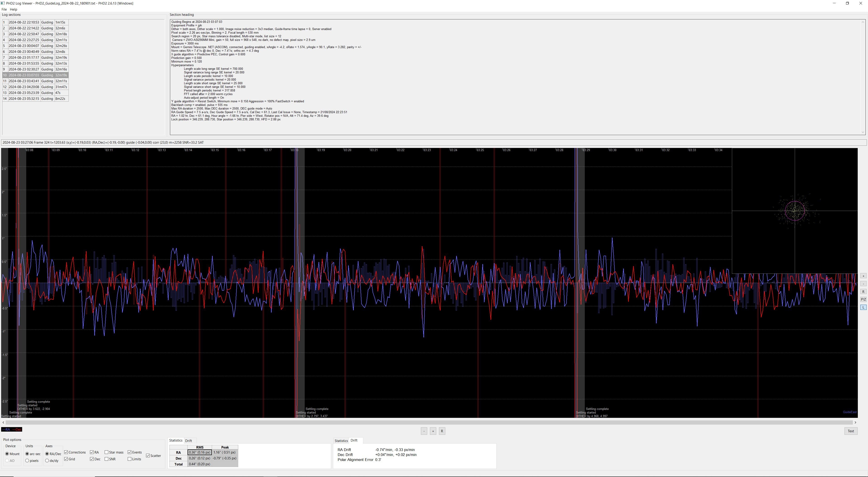Uncheck the Corrections checkbox
This screenshot has height=477, width=868.
[66, 452]
